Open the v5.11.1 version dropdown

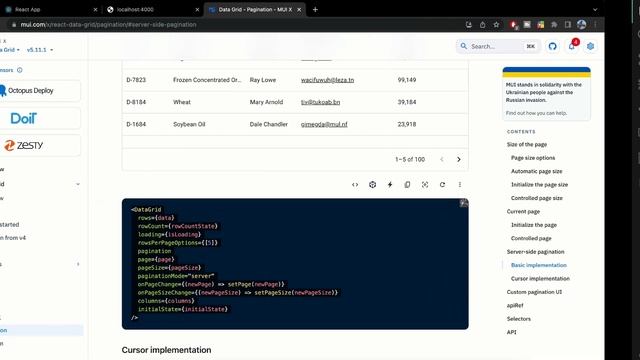40,50
